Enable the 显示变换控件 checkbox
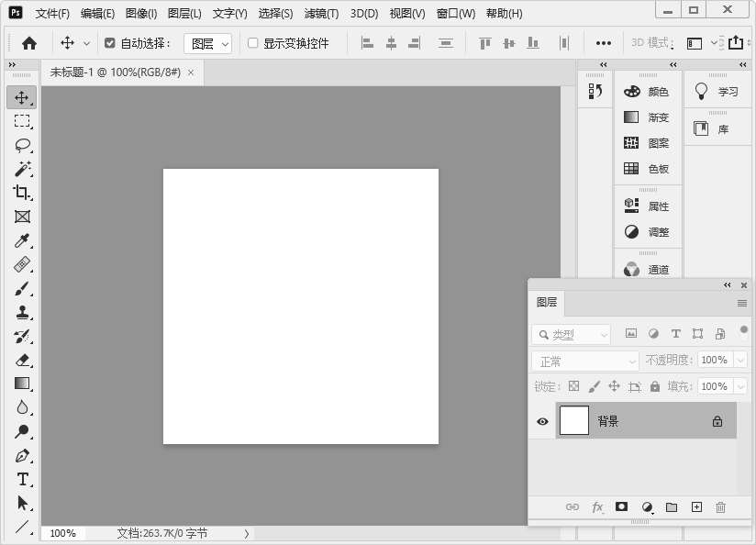This screenshot has height=545, width=756. pyautogui.click(x=253, y=43)
